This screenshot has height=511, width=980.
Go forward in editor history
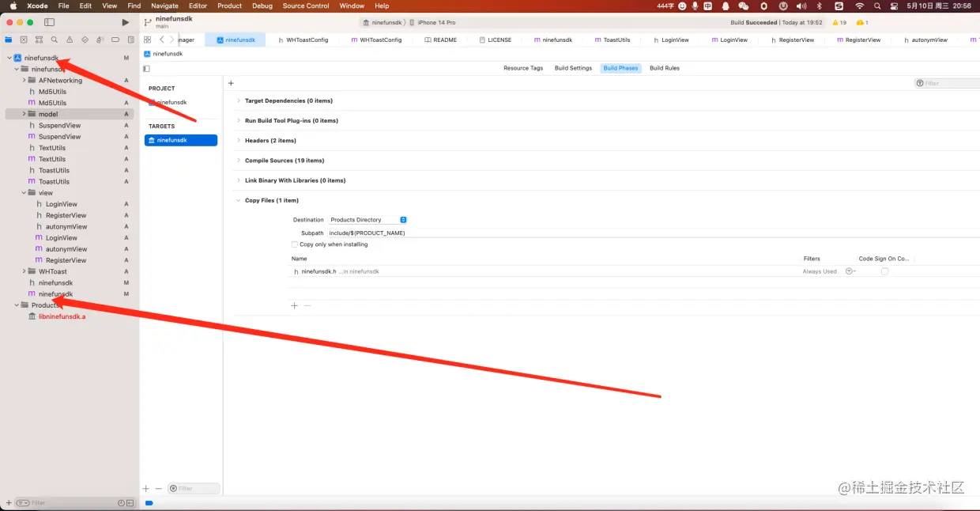point(171,40)
